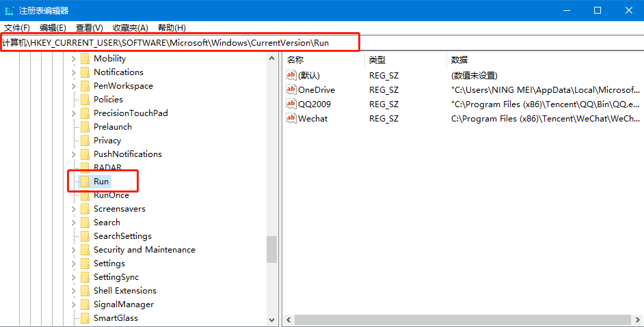Image resolution: width=644 pixels, height=327 pixels.
Task: Select the Policies folder icon
Action: coord(85,99)
